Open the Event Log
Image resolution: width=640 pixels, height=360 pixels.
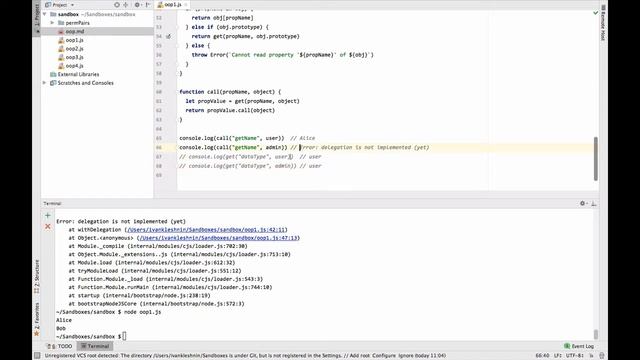579,346
